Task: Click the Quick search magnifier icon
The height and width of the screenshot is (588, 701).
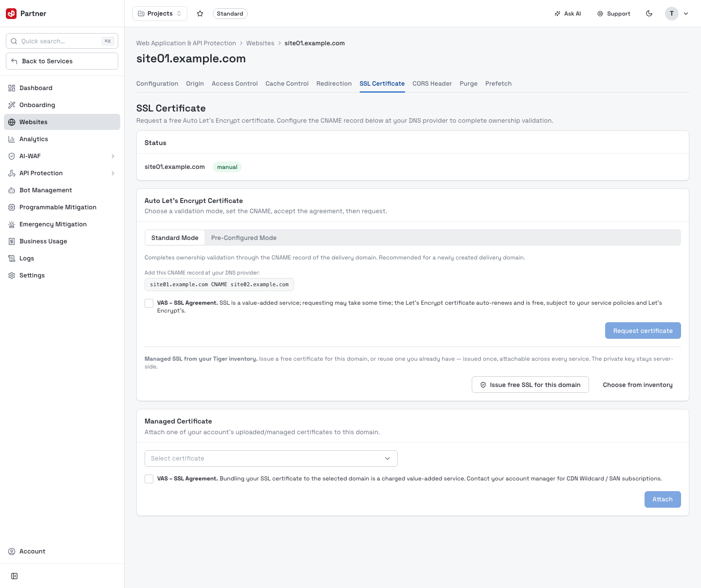Action: pyautogui.click(x=14, y=41)
